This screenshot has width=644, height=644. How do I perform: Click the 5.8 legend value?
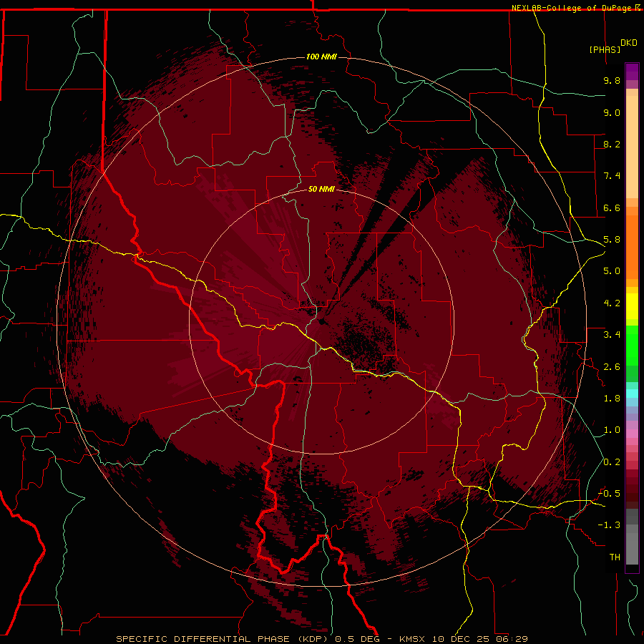click(x=612, y=240)
